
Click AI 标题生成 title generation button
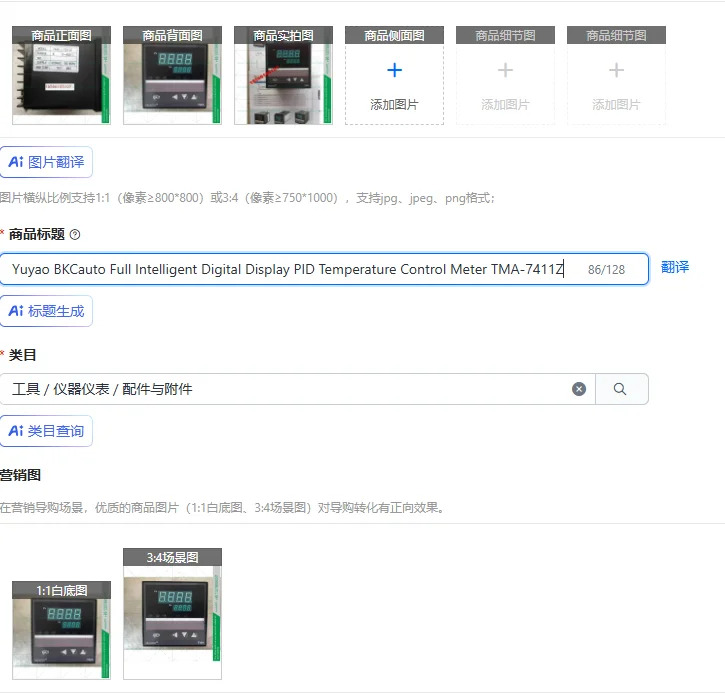pos(46,311)
